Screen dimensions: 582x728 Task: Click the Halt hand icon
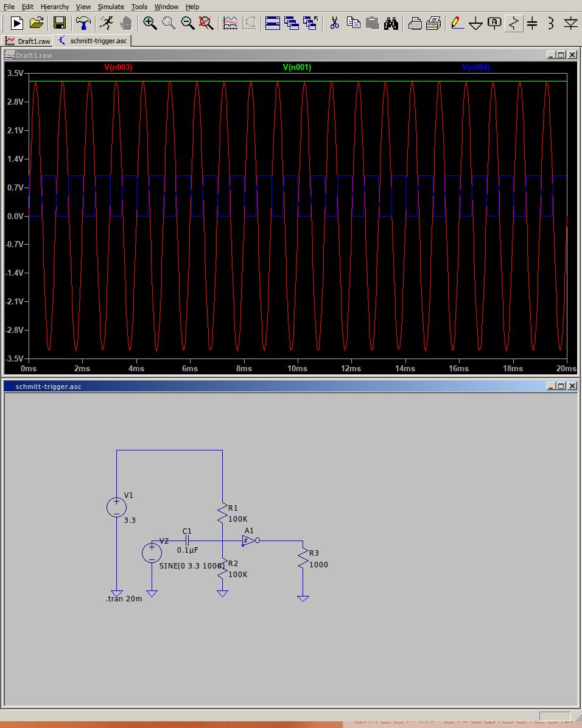[x=125, y=23]
